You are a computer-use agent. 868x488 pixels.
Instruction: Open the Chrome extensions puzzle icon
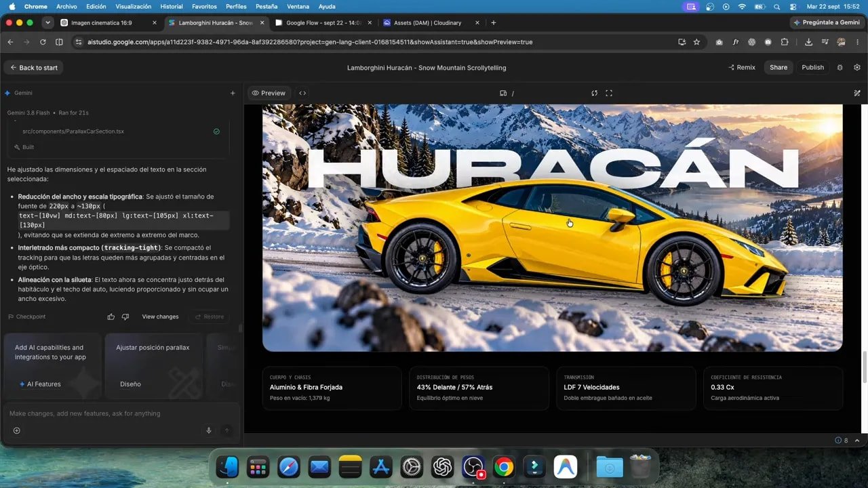(x=785, y=42)
